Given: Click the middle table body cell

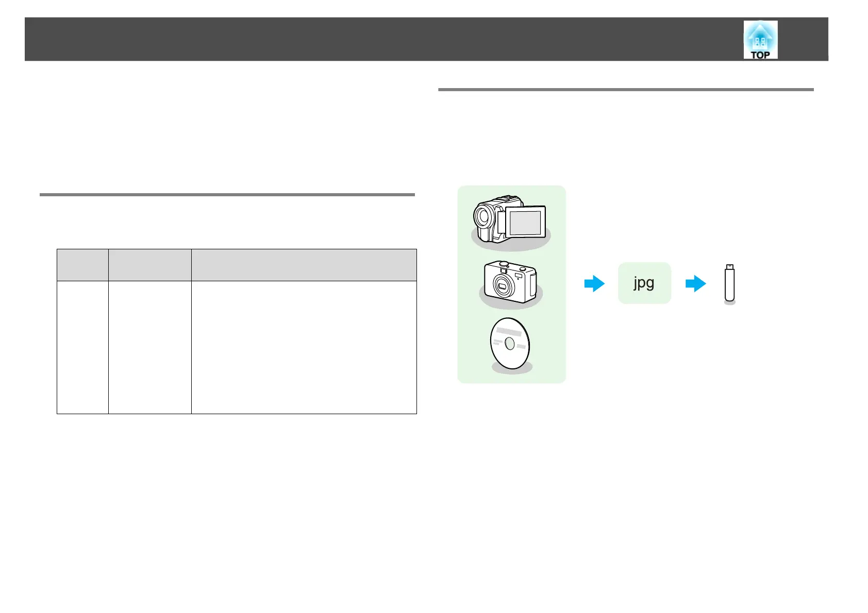Looking at the screenshot, I should tap(150, 347).
